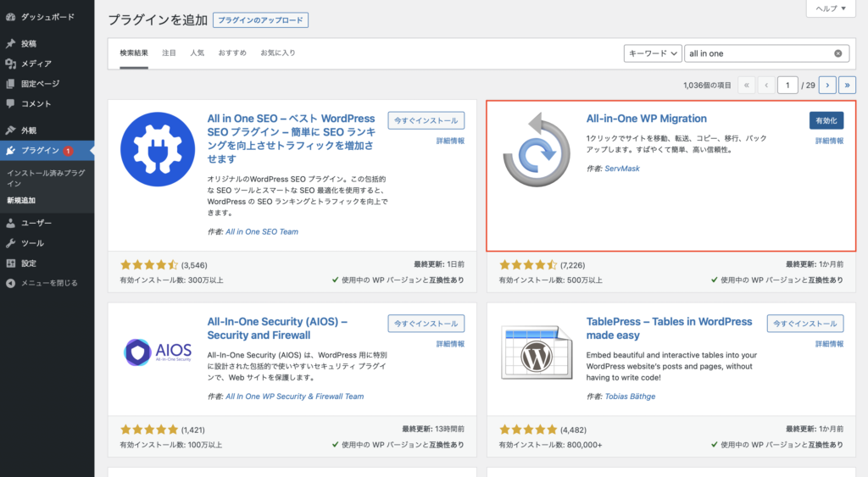This screenshot has height=477, width=868.
Task: Open details link for All-In-One Security
Action: click(450, 344)
